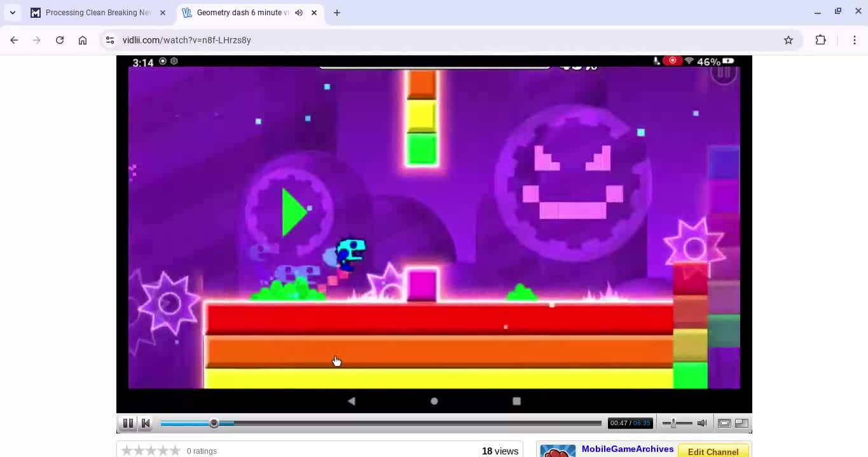Screen dimensions: 868x457
Task: Restart the video from the beginning
Action: pos(146,423)
